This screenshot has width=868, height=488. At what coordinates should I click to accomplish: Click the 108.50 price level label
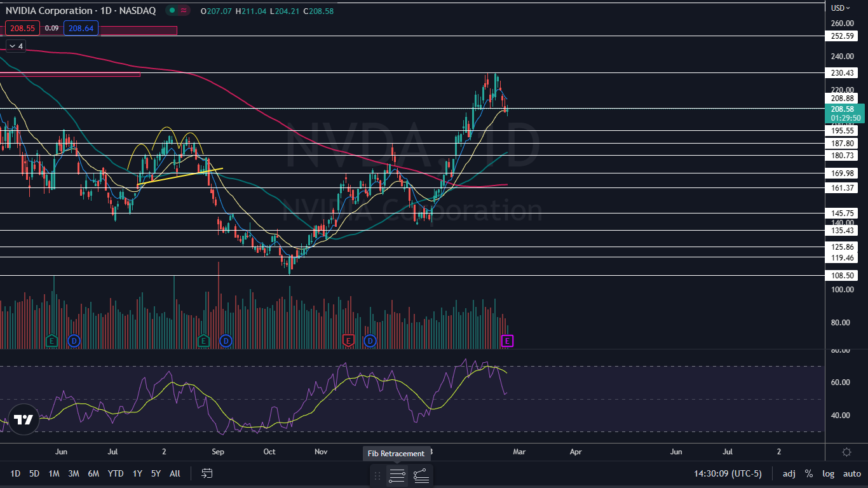pyautogui.click(x=843, y=276)
